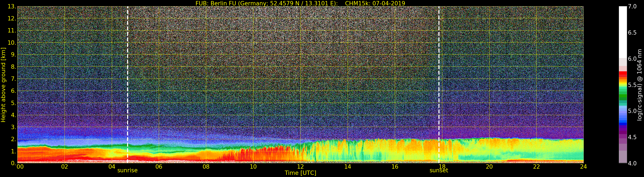This screenshot has width=644, height=177.
Task: Select the green band in the colorbar
Action: click(x=623, y=96)
